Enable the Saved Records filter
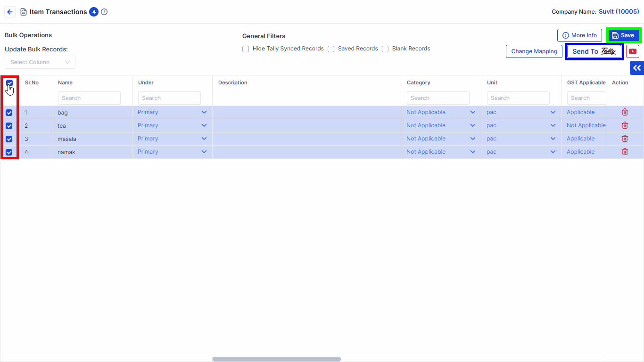644x362 pixels. pos(331,49)
